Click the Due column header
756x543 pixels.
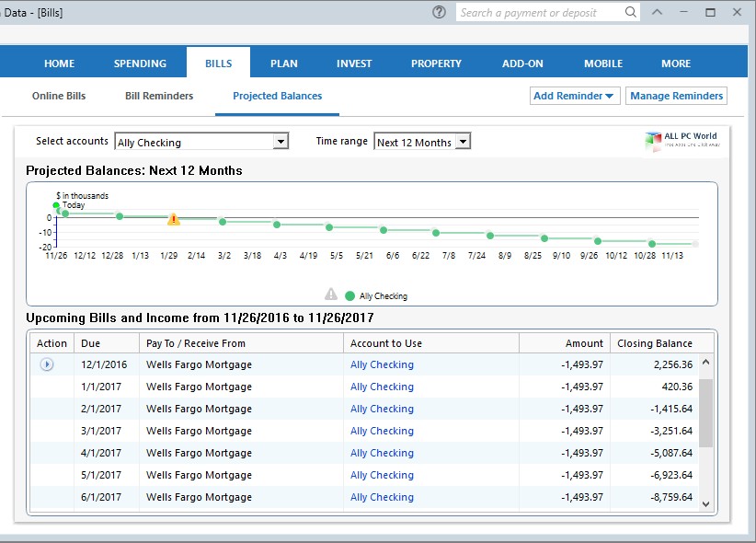coord(107,343)
